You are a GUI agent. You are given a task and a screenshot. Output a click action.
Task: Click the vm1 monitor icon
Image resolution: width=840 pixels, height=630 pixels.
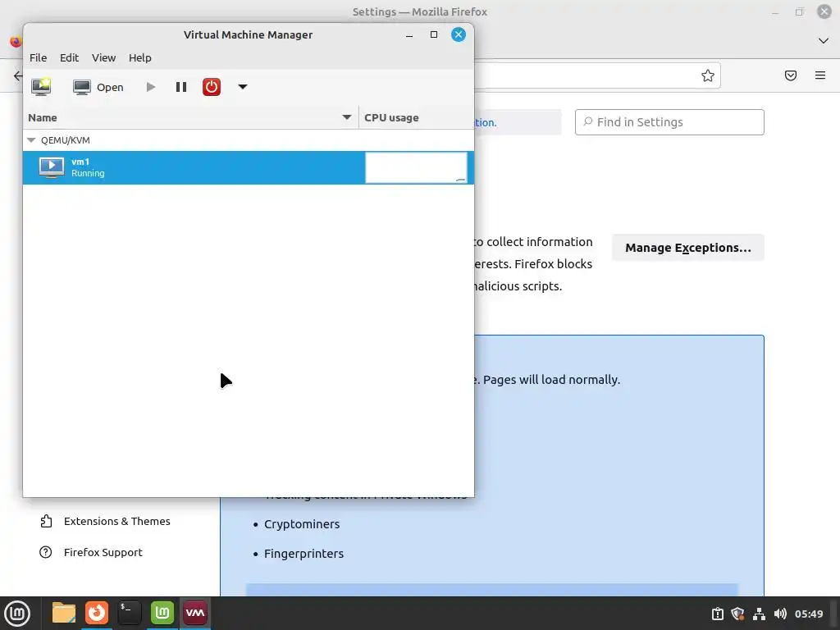pos(52,167)
